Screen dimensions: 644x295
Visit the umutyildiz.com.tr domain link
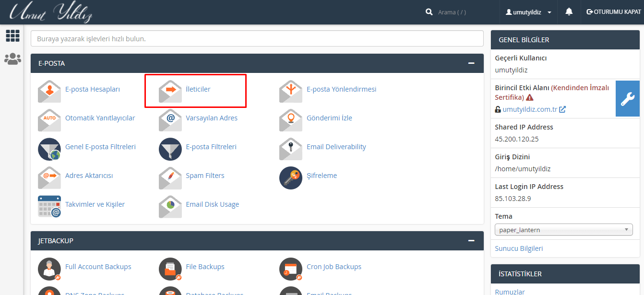pyautogui.click(x=530, y=109)
